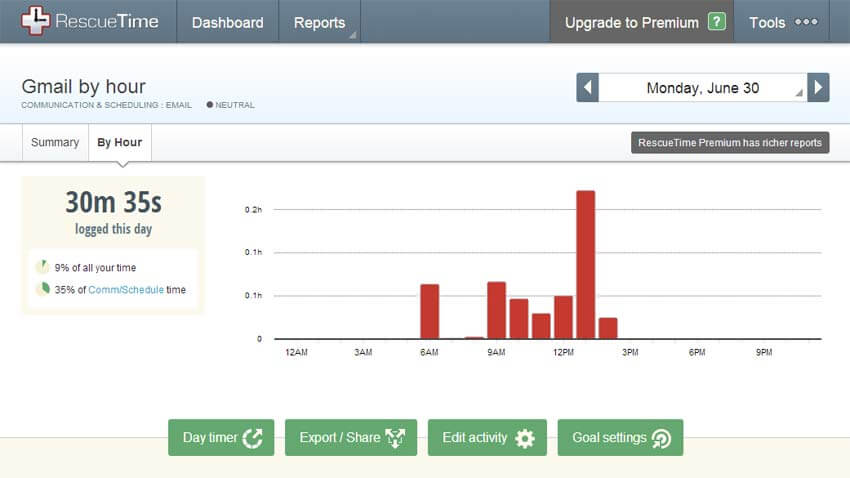
Task: Click the 9PM axis label
Action: pos(764,352)
